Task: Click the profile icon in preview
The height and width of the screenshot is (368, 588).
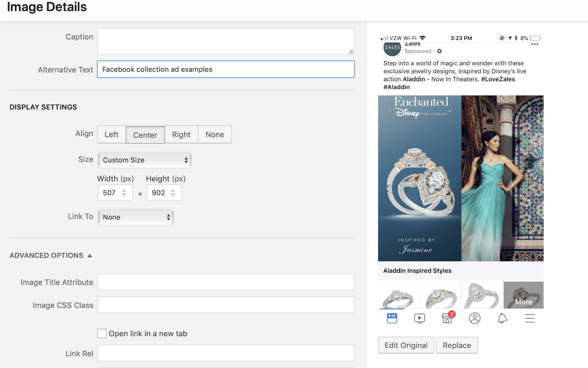Action: [x=475, y=318]
